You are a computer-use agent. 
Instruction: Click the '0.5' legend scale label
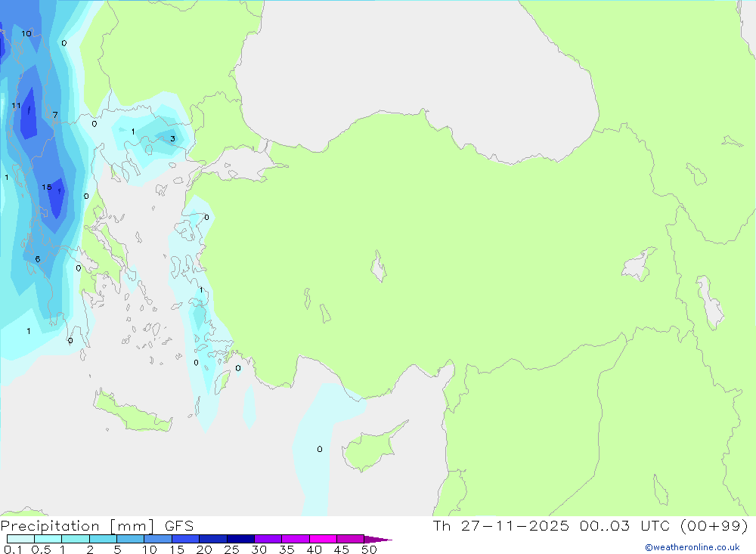pos(41,549)
